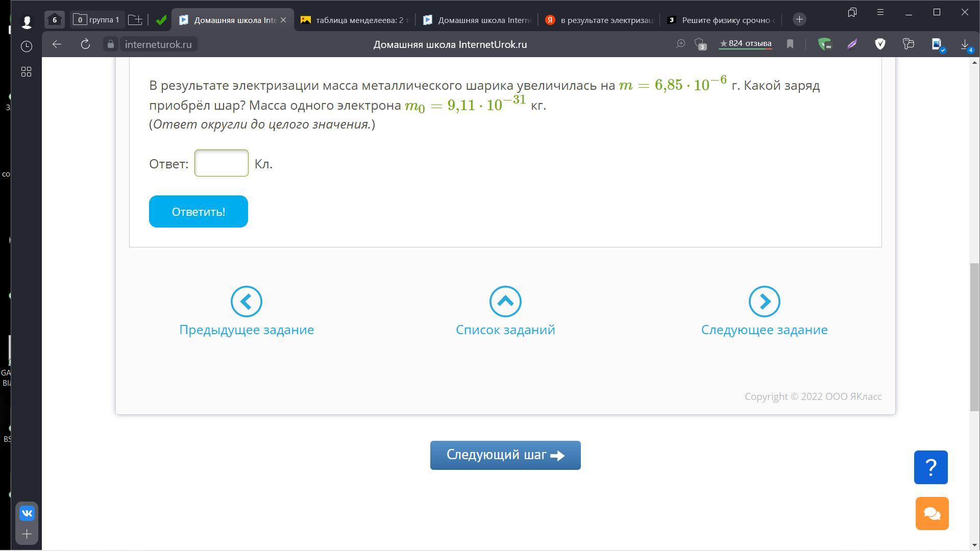The height and width of the screenshot is (551, 980).
Task: Click the vertical page scrollbar
Action: click(x=974, y=337)
